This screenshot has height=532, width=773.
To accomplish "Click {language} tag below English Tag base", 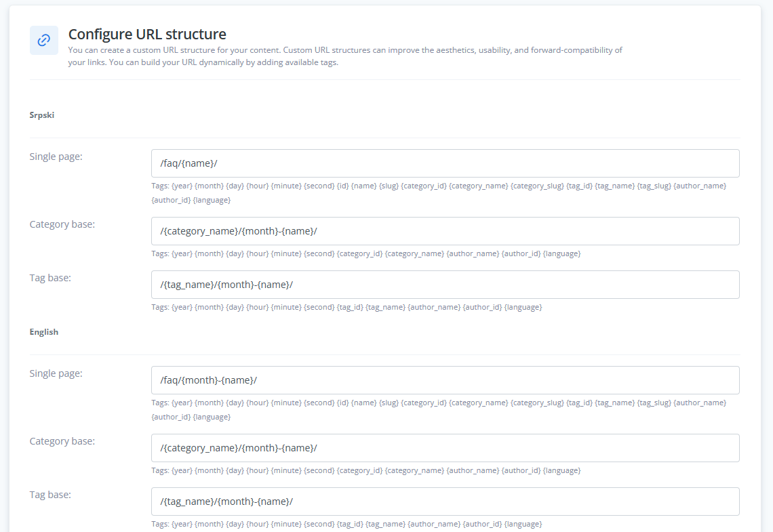I will tap(523, 524).
